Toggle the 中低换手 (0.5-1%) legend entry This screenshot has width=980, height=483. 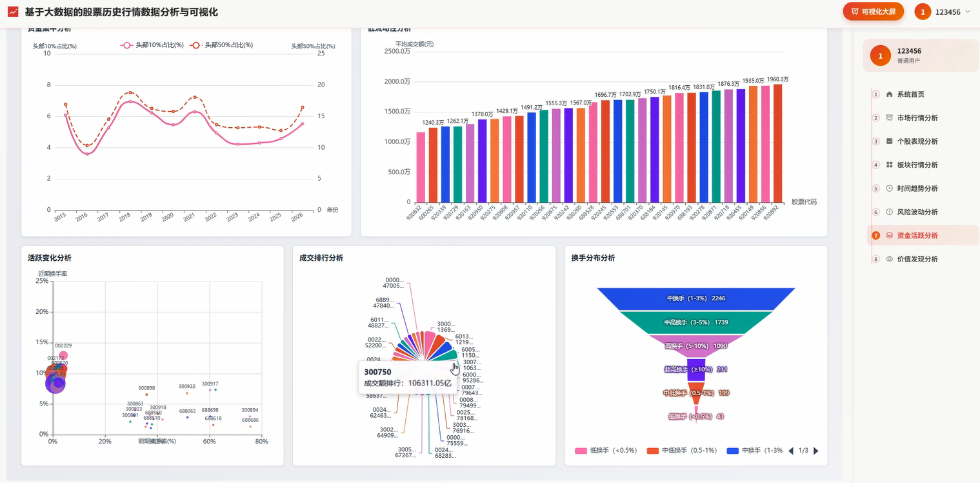[682, 451]
